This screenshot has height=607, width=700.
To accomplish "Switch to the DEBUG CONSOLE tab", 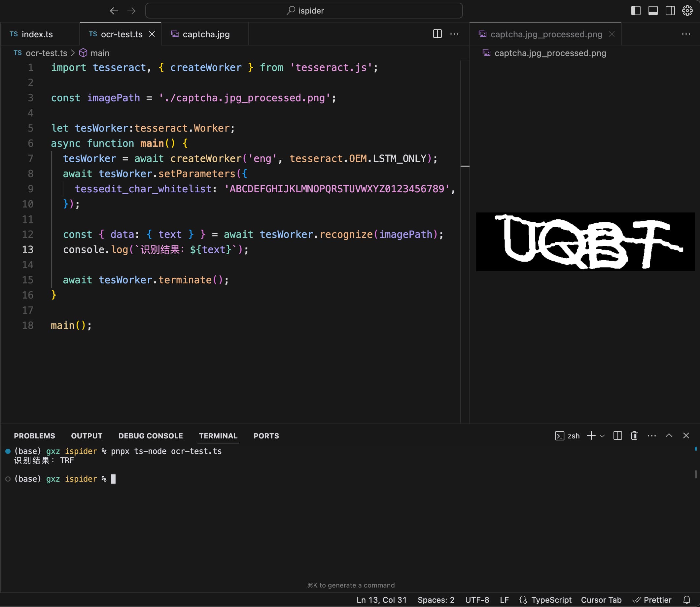I will [151, 436].
